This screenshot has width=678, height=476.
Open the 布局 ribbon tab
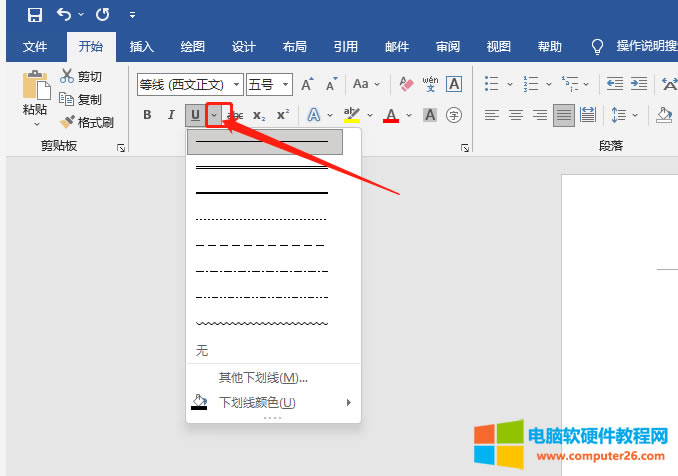click(x=294, y=46)
